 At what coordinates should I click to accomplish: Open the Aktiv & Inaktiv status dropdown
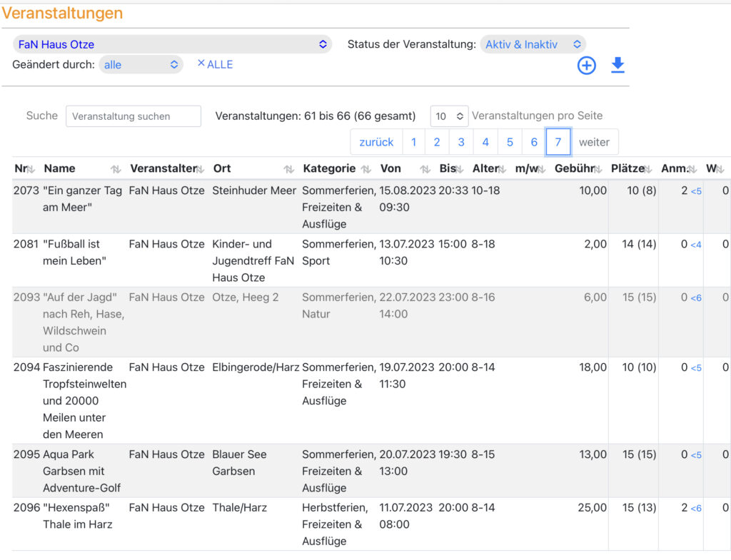point(533,44)
